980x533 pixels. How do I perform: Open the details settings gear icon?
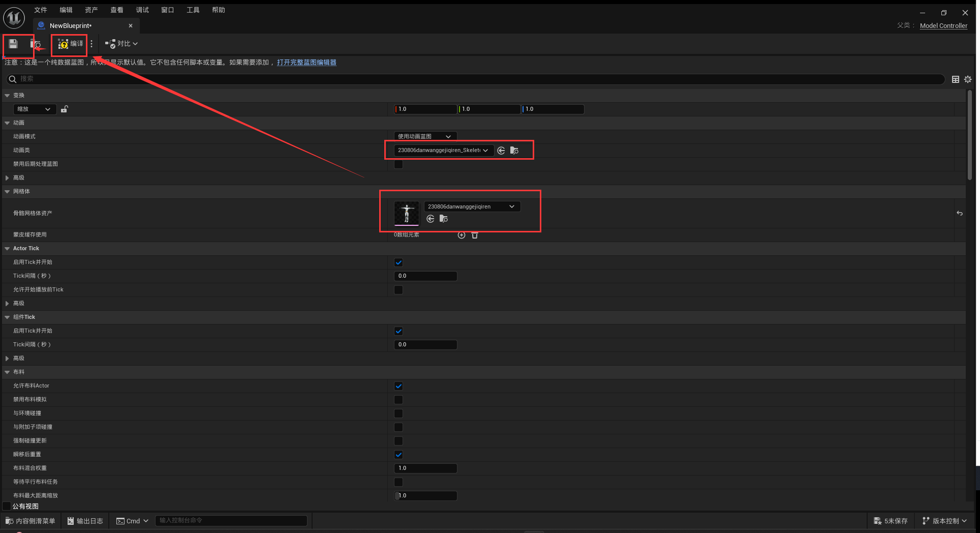[968, 79]
